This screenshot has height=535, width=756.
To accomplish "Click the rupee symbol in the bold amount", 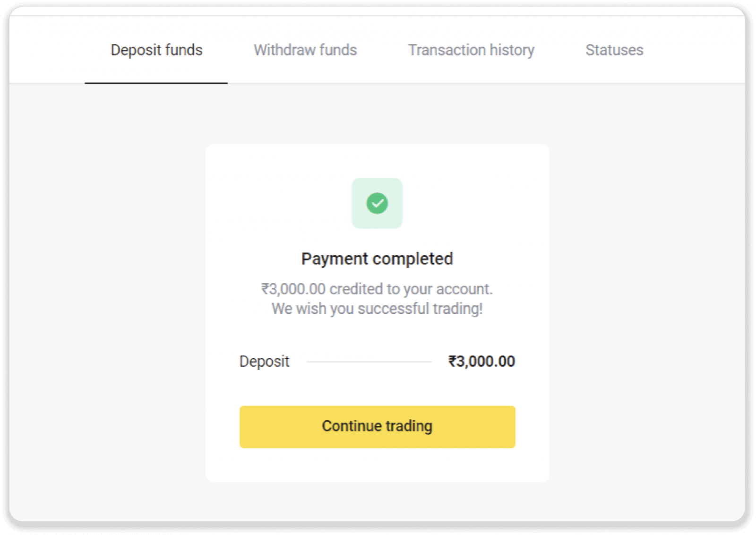I will click(x=452, y=362).
